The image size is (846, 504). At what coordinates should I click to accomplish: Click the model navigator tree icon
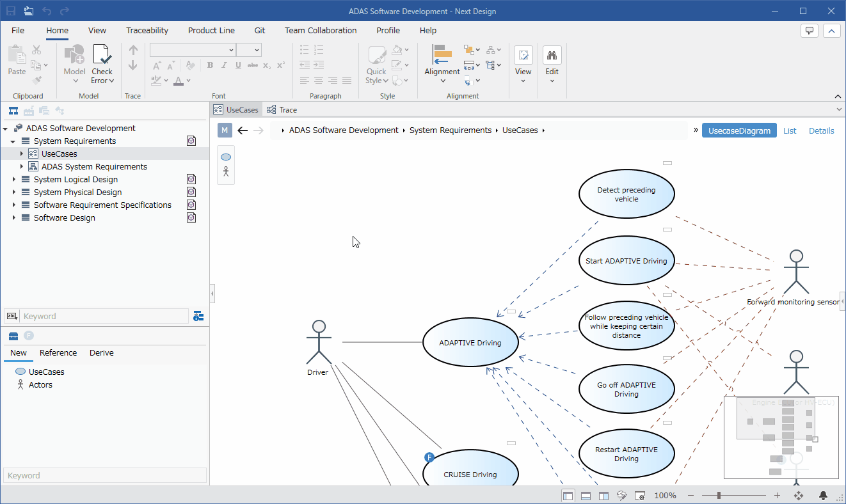(13, 111)
